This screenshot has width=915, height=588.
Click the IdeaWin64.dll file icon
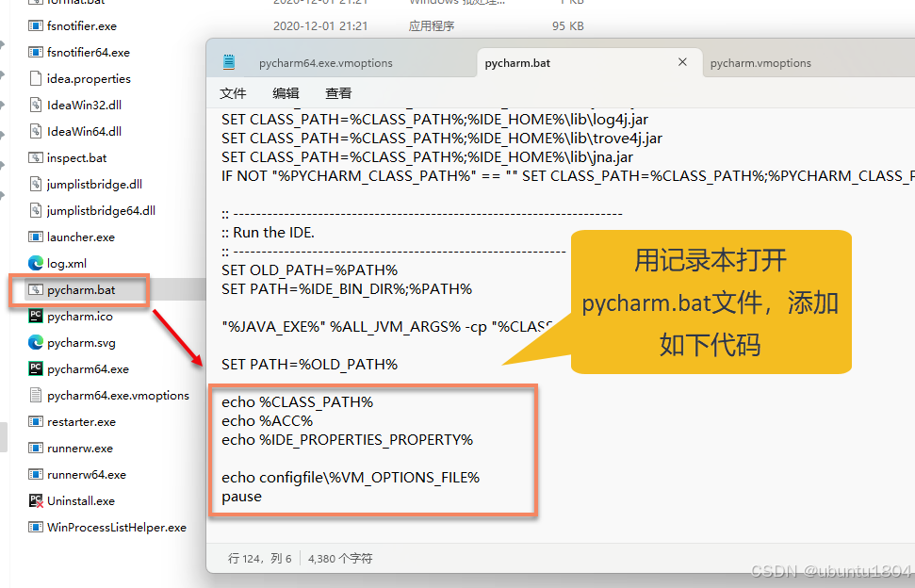point(36,131)
